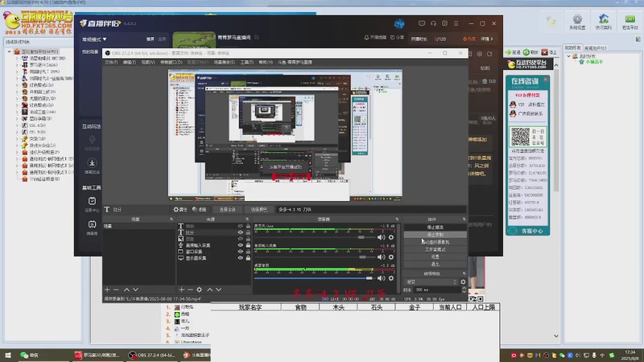
Task: Open hamburger menu icon in streaming companion title bar
Action: pos(456,23)
